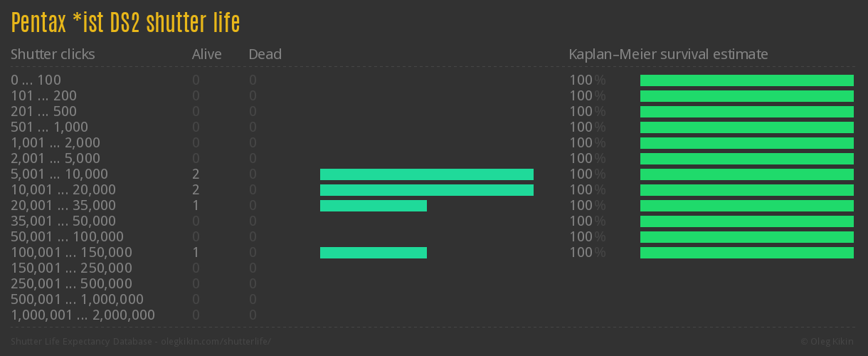This screenshot has width=868, height=356.
Task: Click the alive bar for 10,001 … 20,000
Action: click(x=426, y=190)
